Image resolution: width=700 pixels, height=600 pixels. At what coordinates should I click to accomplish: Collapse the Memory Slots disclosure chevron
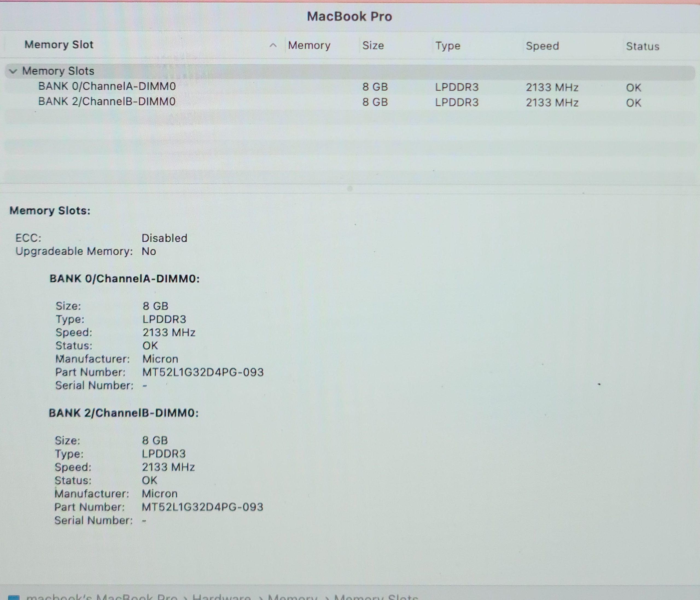pos(13,71)
